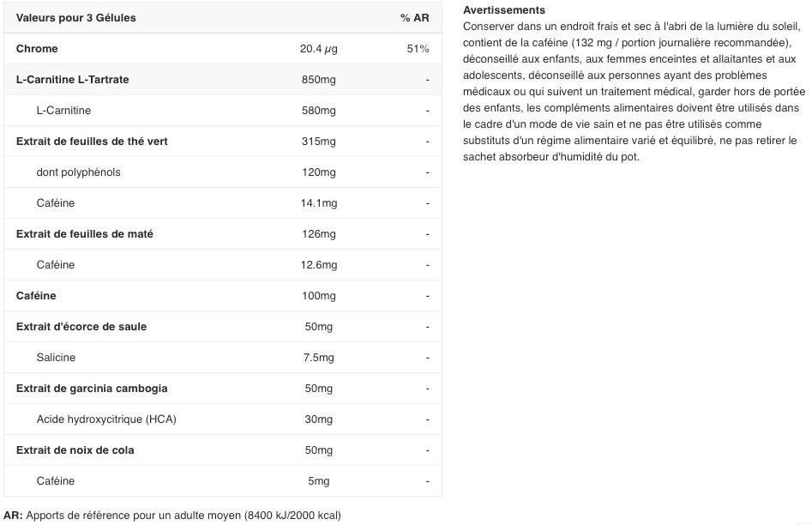Select "Extrait de feuilles de maté" row
Viewport: 812px width, 525px height.
[223, 233]
